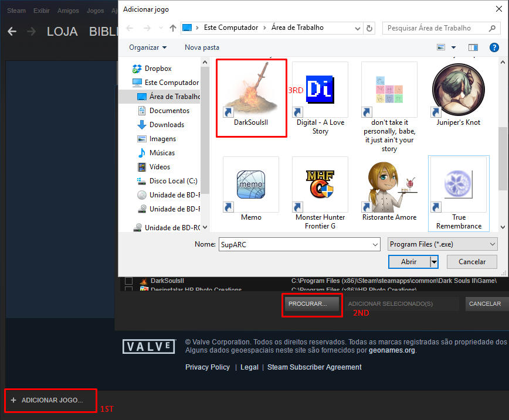
Task: Open recent locations dropdown arrow
Action: [x=161, y=28]
